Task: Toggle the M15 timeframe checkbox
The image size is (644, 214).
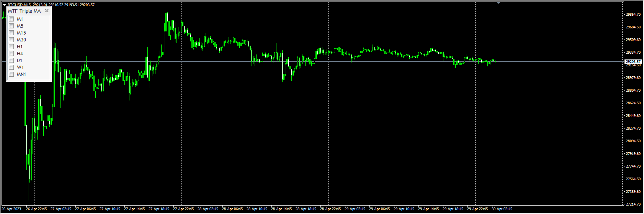Action: pos(11,33)
